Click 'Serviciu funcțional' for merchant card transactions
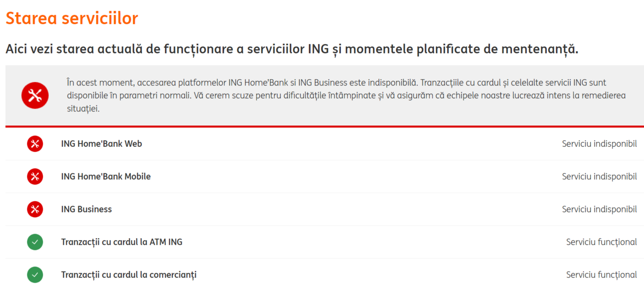644x284 pixels. (x=601, y=275)
